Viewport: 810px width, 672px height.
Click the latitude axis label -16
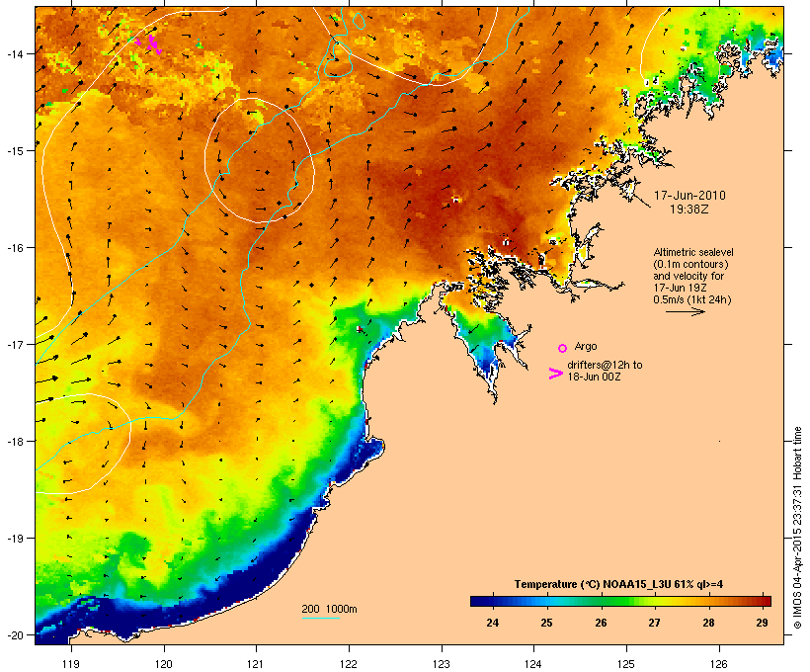14,248
